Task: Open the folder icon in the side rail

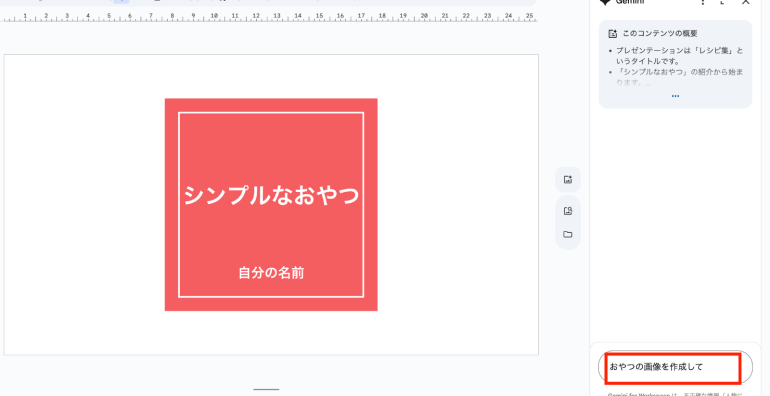Action: pyautogui.click(x=568, y=234)
